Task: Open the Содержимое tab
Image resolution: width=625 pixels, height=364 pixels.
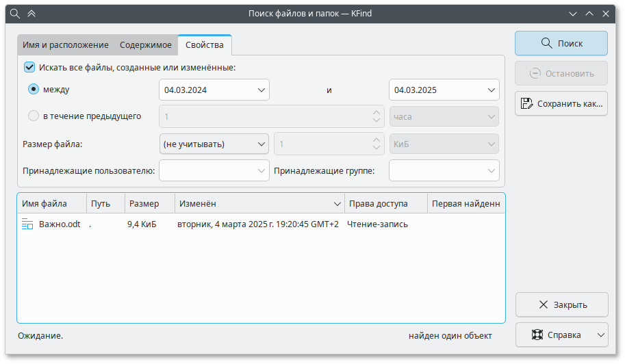Action: pos(145,45)
